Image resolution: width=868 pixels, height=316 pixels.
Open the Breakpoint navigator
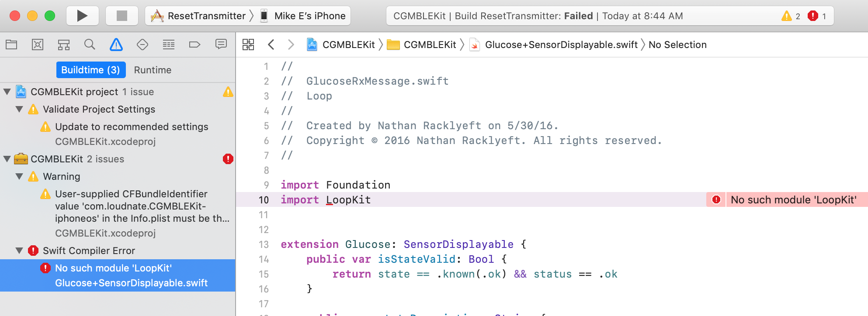coord(194,44)
